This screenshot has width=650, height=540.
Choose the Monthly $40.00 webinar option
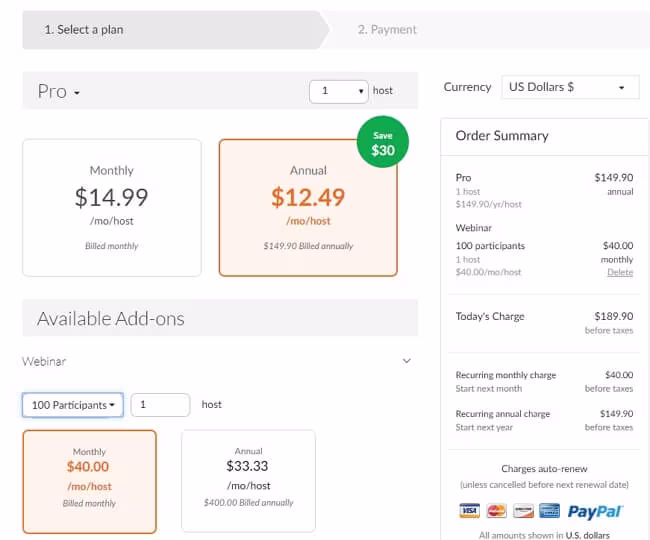[x=89, y=481]
